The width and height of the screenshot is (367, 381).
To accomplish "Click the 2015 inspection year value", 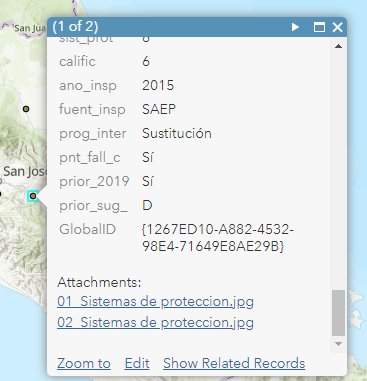I will [x=158, y=85].
